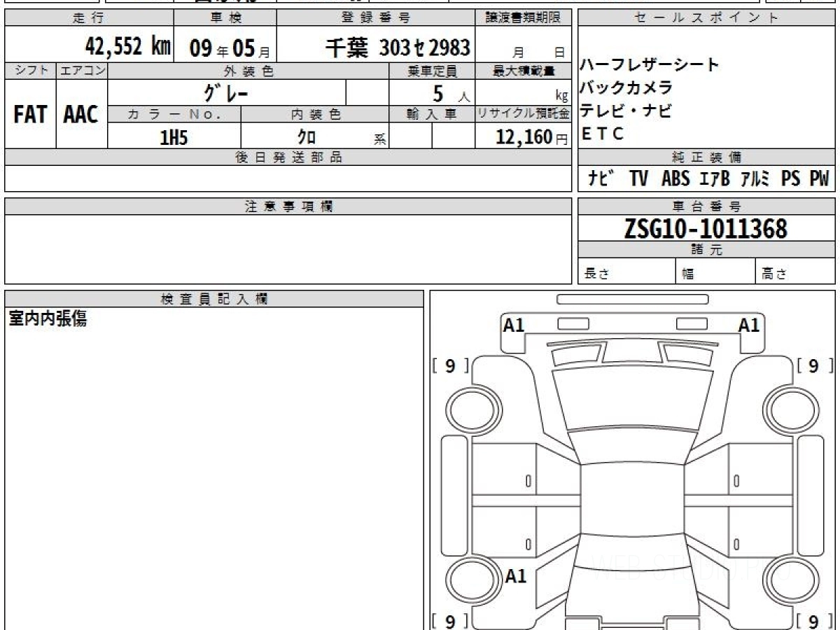Click the カラーNo. header label
Image resolution: width=840 pixels, height=630 pixels.
tap(174, 115)
